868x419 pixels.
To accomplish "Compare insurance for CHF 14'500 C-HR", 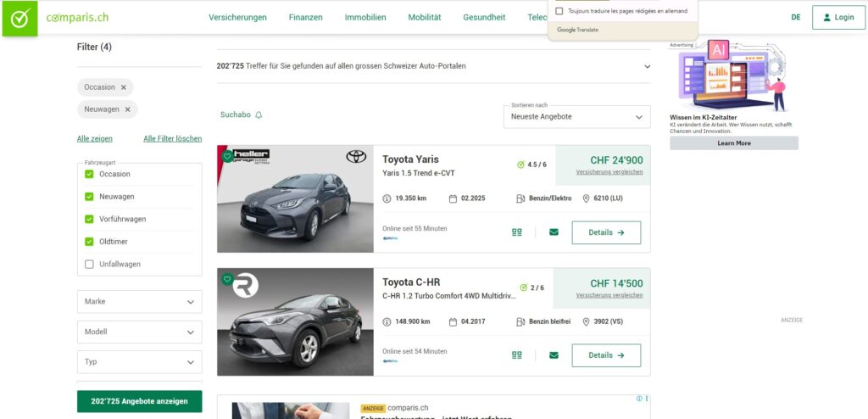I will [609, 295].
